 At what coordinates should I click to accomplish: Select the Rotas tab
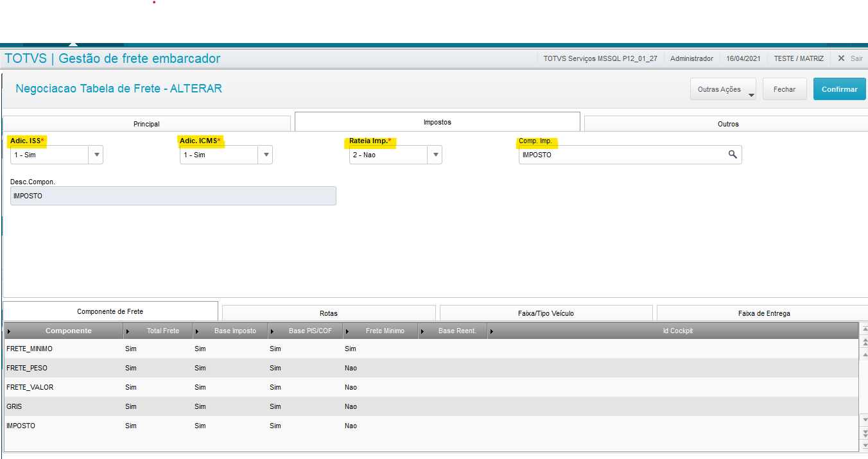point(328,313)
